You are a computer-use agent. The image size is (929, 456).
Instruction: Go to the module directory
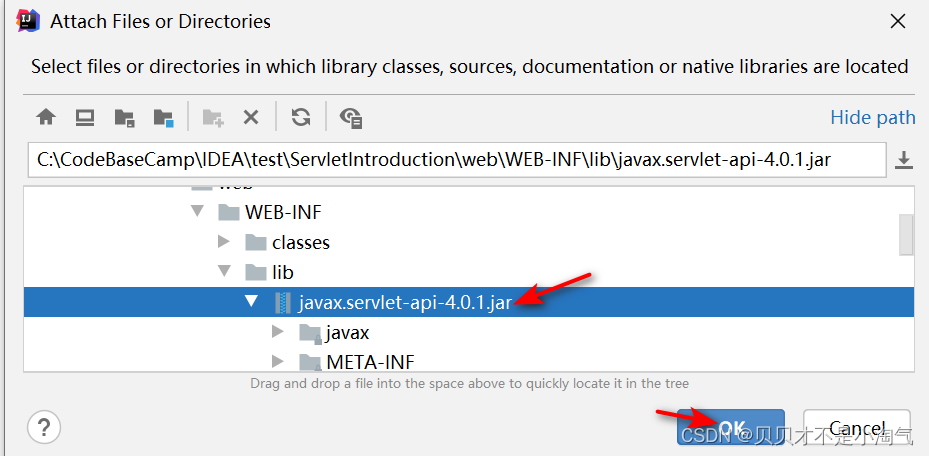click(x=163, y=118)
